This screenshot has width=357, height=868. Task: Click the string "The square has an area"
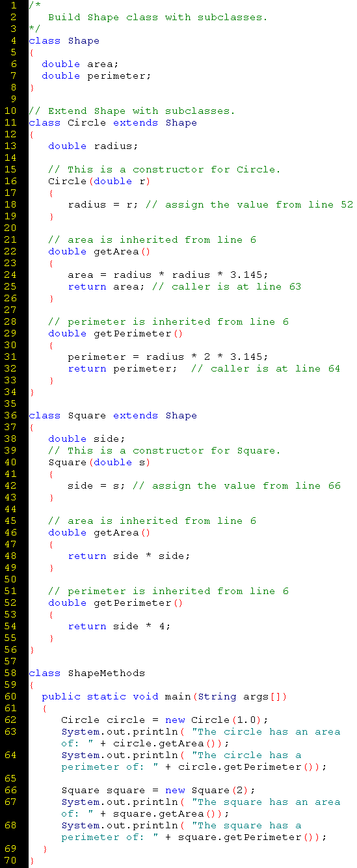coord(269,802)
